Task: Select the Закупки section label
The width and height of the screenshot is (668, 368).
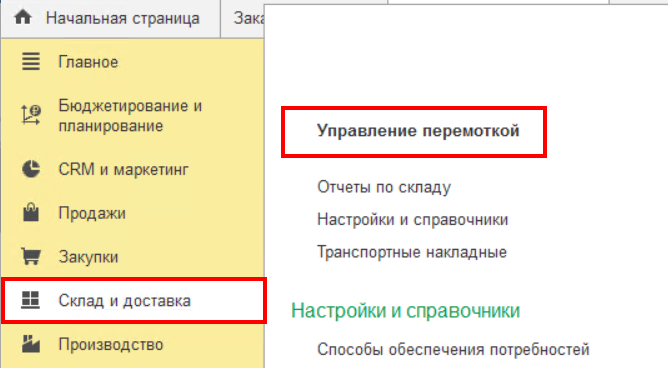Action: pos(88,257)
